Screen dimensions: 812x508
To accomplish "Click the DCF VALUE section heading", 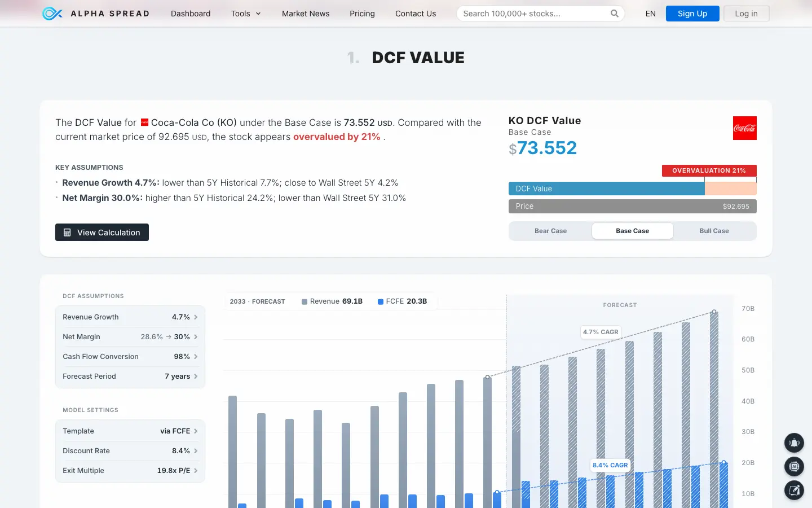I will pos(418,58).
